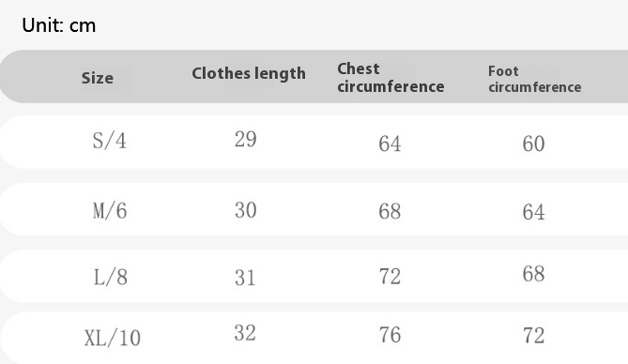The width and height of the screenshot is (628, 364).
Task: Click foot circumference value 60
Action: [x=533, y=144]
